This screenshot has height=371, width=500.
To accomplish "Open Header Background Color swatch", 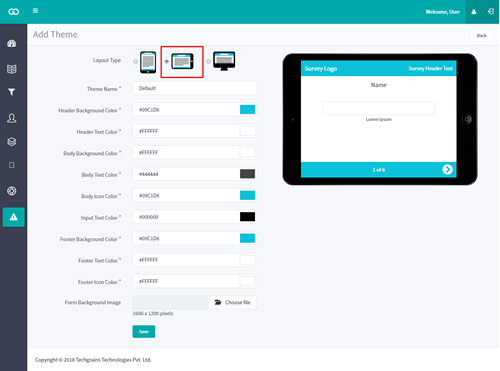I will click(247, 110).
